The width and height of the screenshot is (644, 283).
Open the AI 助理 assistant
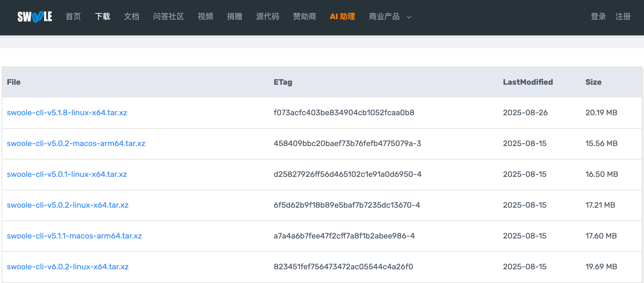point(342,17)
